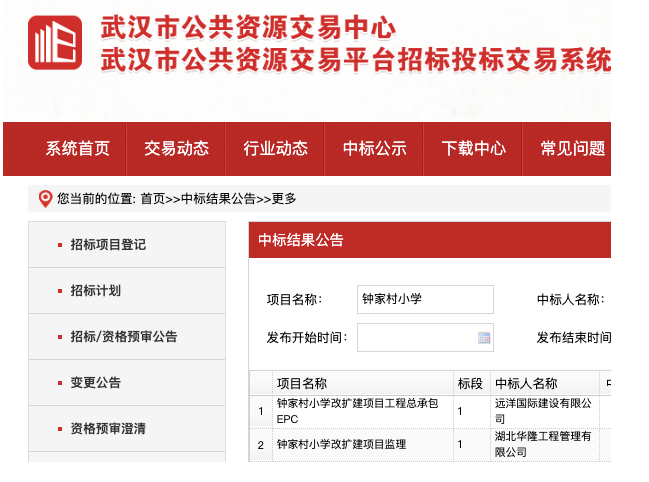Click the red location pin icon
The image size is (649, 482).
pyautogui.click(x=44, y=199)
